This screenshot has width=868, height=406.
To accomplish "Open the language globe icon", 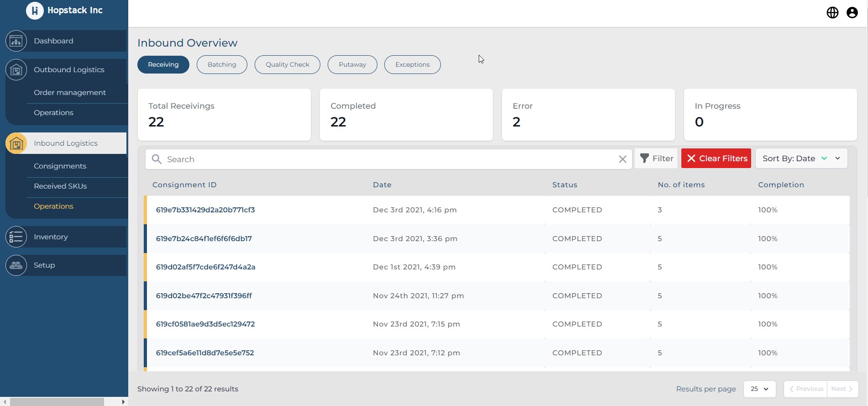I will (x=832, y=13).
